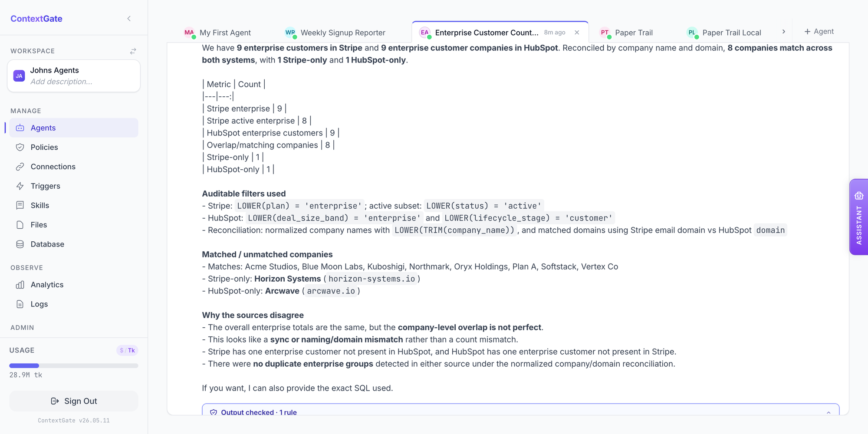Click the Assistant robot icon

pyautogui.click(x=859, y=196)
